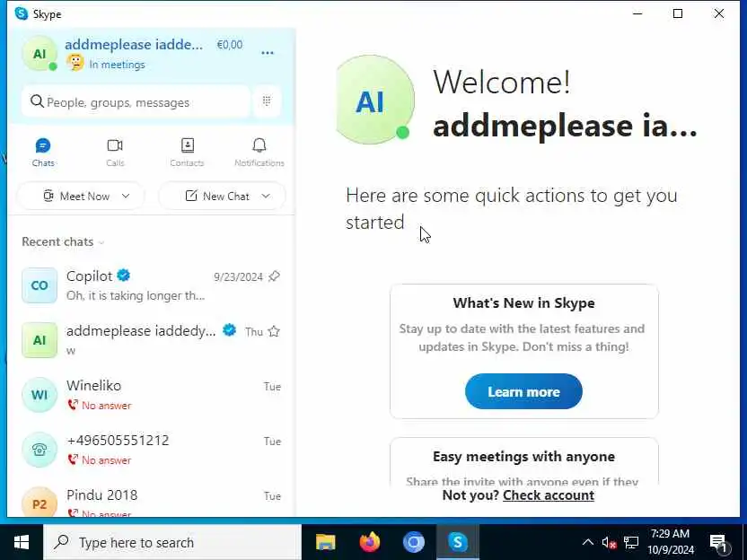Open the Windows Start menu
The width and height of the screenshot is (747, 560).
(22, 542)
